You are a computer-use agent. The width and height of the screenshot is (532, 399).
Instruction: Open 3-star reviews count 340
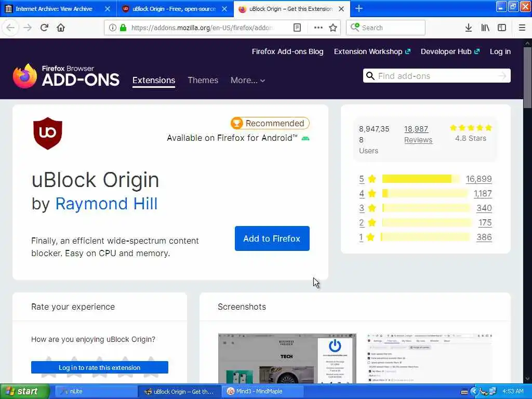tap(484, 208)
